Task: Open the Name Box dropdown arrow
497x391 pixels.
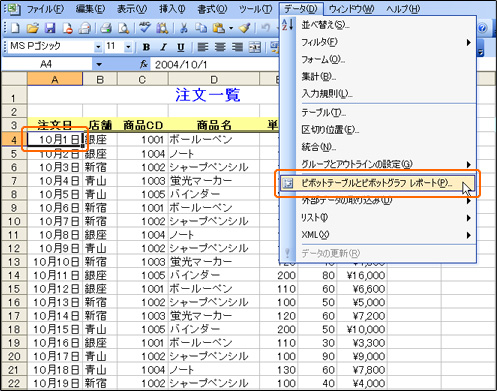Action: [x=99, y=64]
